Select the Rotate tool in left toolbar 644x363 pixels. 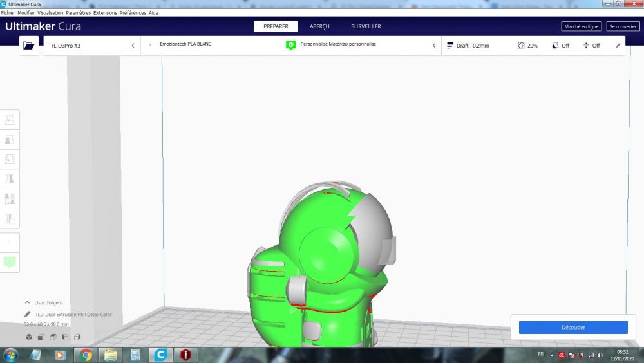coord(10,159)
